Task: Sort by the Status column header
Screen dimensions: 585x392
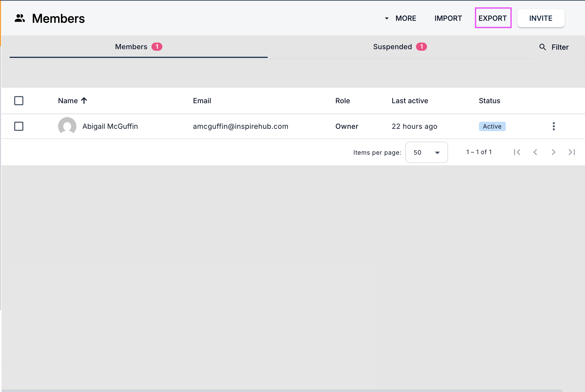Action: [490, 101]
